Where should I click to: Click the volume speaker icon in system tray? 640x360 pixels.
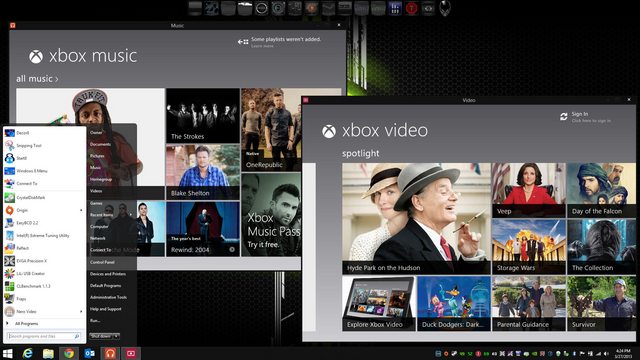click(x=606, y=353)
